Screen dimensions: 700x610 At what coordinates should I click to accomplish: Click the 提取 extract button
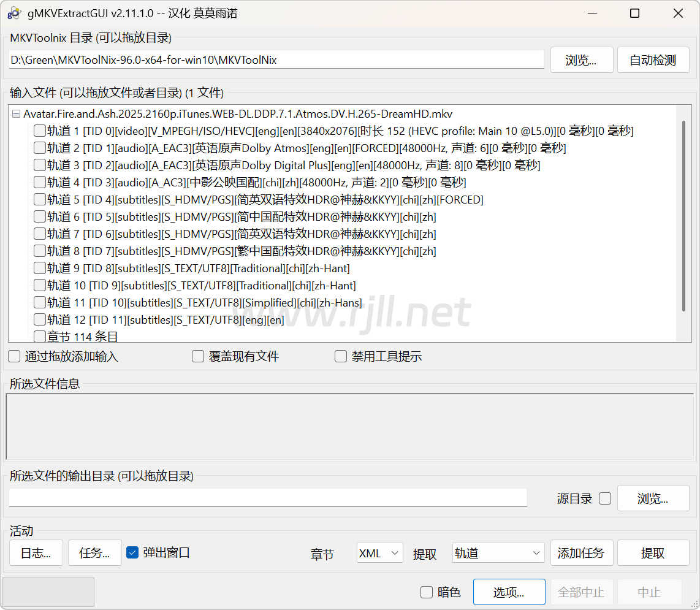653,553
